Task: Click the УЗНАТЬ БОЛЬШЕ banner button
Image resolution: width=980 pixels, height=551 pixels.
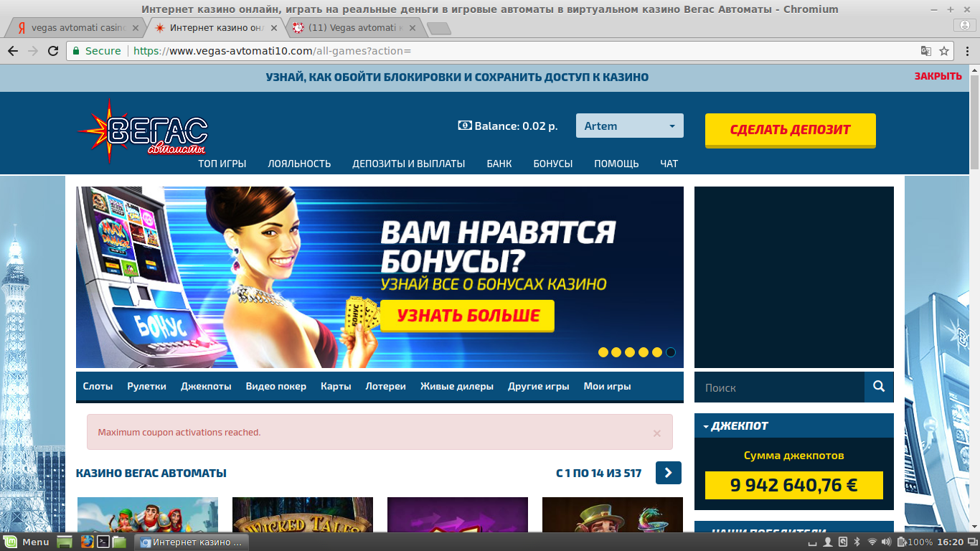Action: coord(468,316)
